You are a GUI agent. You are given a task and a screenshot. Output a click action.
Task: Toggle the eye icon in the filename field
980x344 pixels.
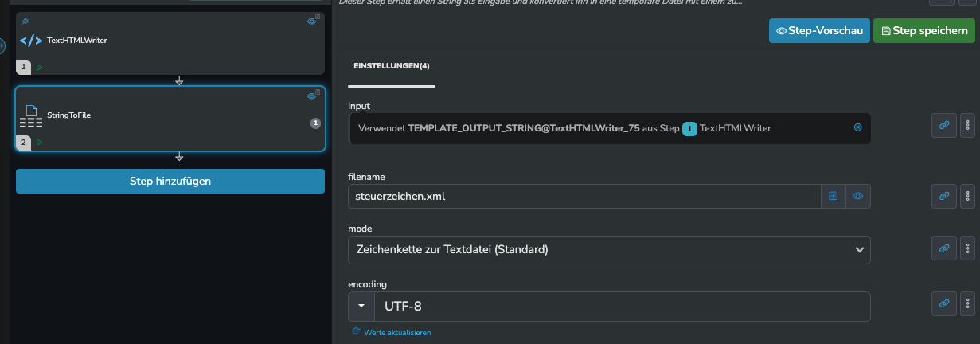(x=858, y=196)
